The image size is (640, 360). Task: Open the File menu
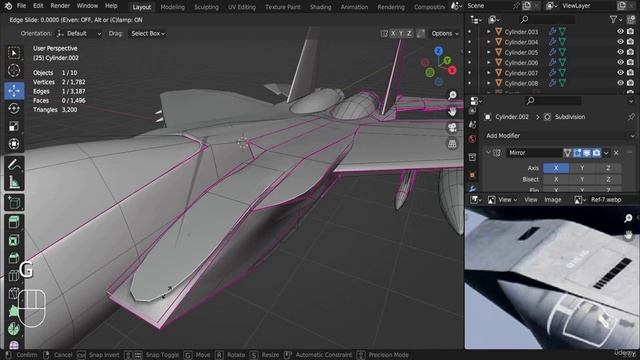click(x=21, y=6)
